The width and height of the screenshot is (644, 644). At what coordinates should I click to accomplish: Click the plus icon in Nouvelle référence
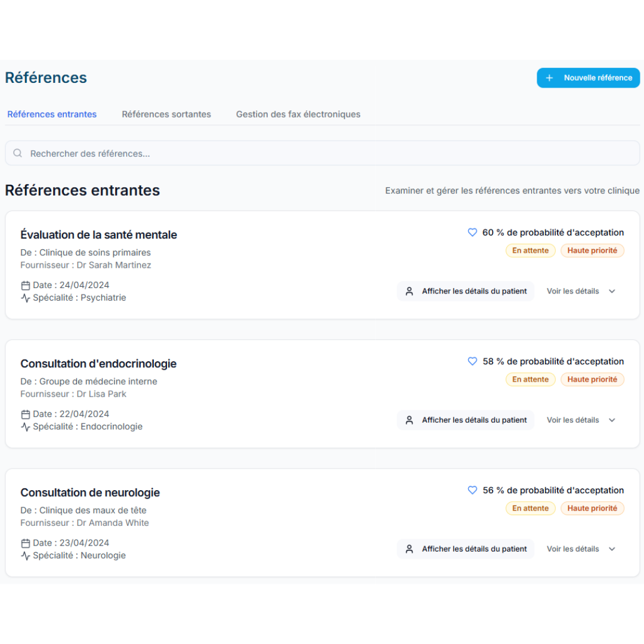click(549, 78)
